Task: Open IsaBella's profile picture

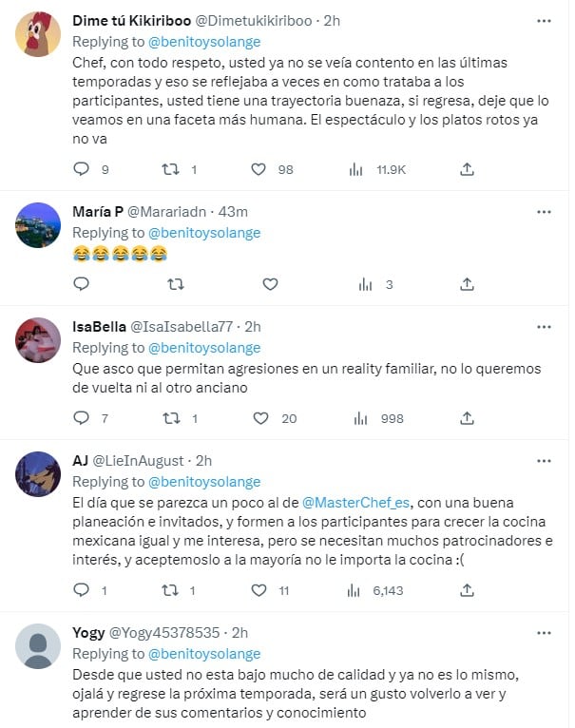Action: (x=39, y=340)
